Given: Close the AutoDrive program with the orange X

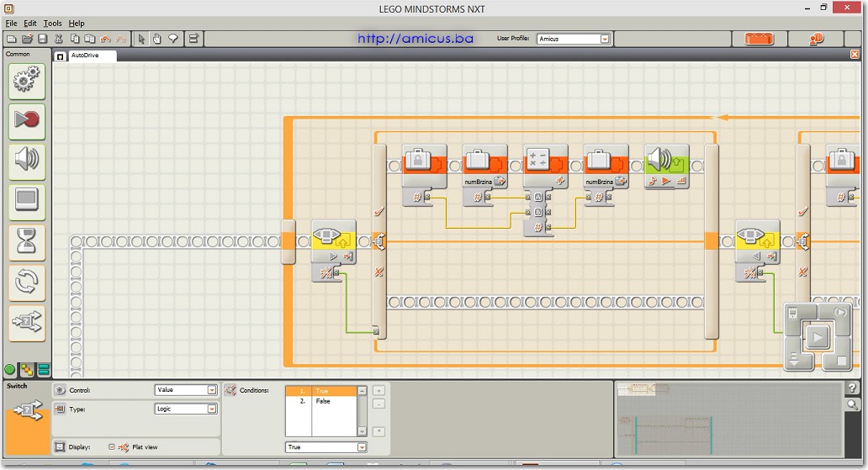Looking at the screenshot, I should (855, 55).
